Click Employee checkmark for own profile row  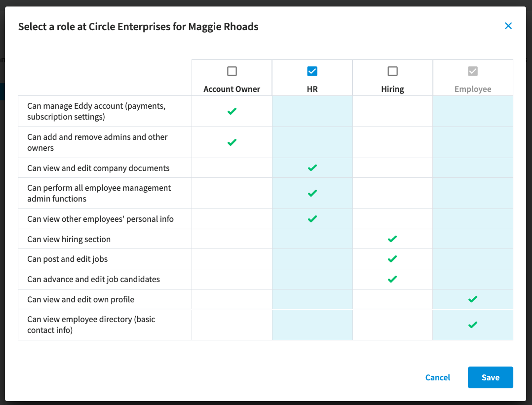pos(473,299)
